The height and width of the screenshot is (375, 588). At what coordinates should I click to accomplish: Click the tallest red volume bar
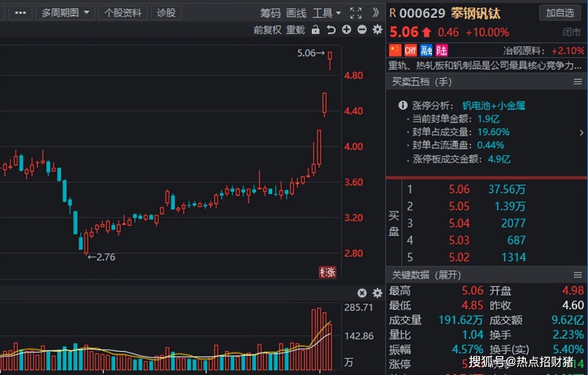[x=318, y=339]
